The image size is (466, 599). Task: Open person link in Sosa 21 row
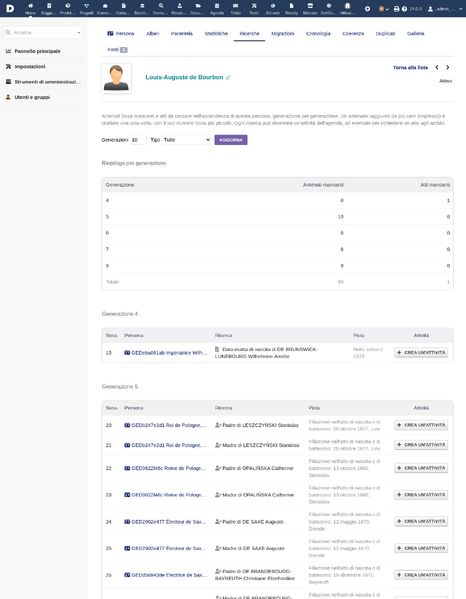165,445
